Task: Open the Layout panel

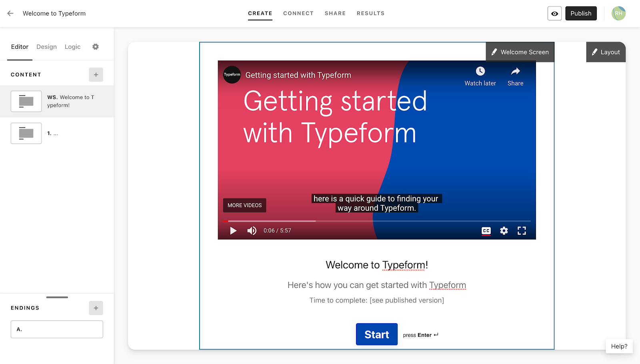Action: (x=606, y=52)
